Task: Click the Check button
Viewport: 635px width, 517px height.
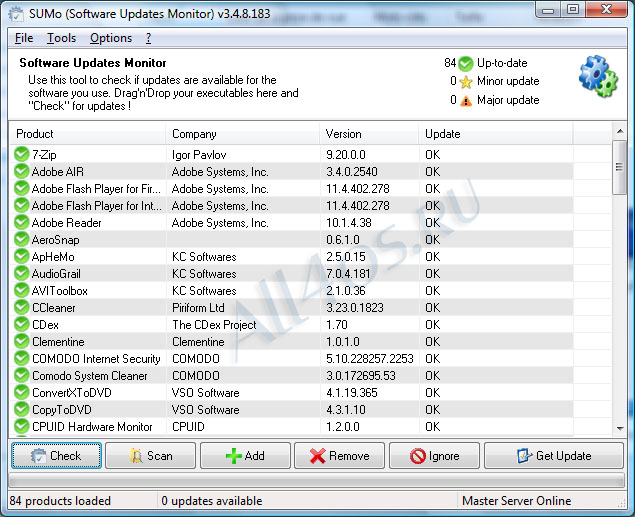Action: 56,455
